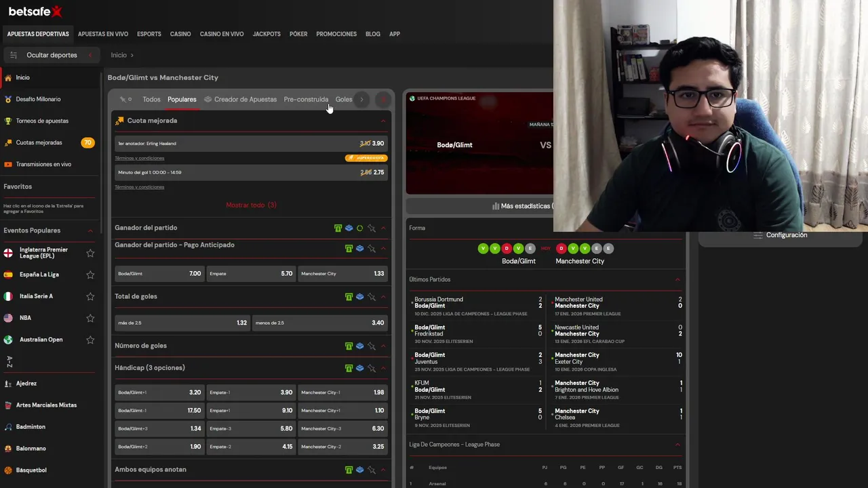The height and width of the screenshot is (488, 868).
Task: Click the Artes Marciales Mixtas icon
Action: 8,405
